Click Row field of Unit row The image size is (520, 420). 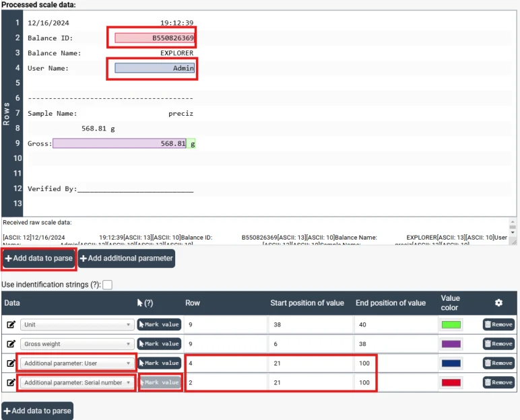(x=226, y=324)
